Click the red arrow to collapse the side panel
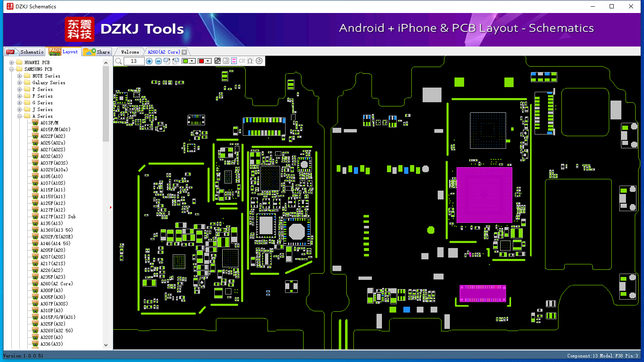Viewport: 644px width, 362px height. point(111,207)
